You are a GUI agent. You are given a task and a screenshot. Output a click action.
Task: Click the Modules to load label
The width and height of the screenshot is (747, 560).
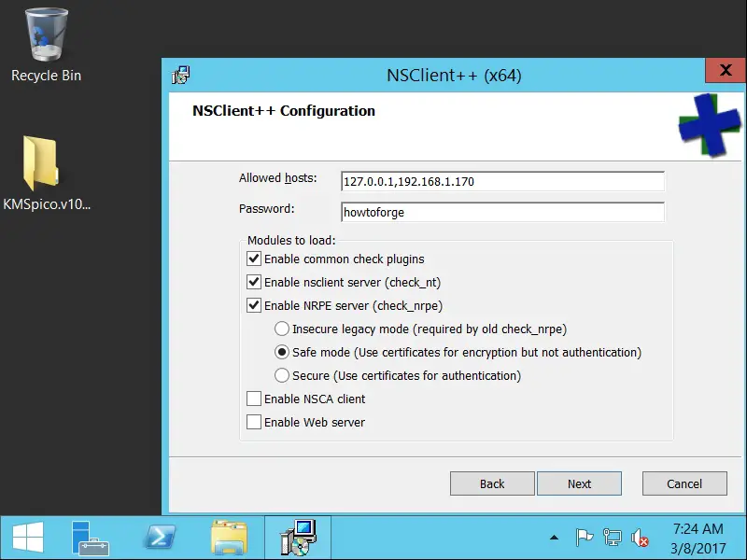coord(291,240)
